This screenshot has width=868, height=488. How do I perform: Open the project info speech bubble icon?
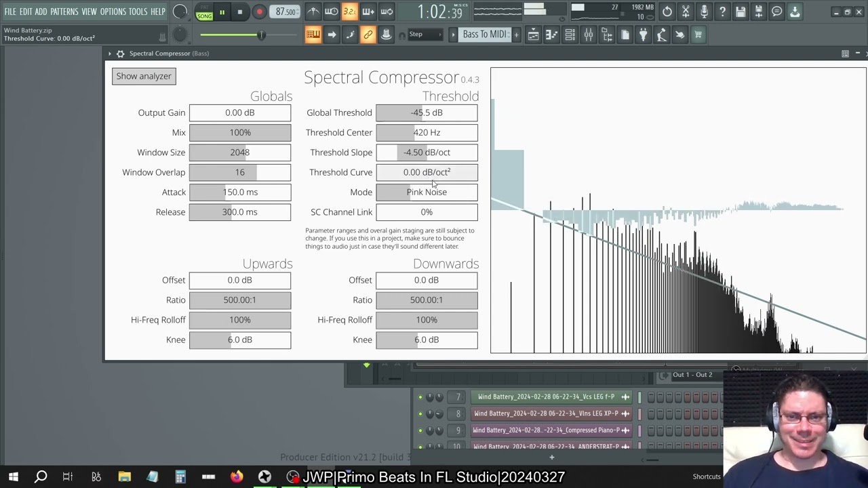[x=777, y=12]
